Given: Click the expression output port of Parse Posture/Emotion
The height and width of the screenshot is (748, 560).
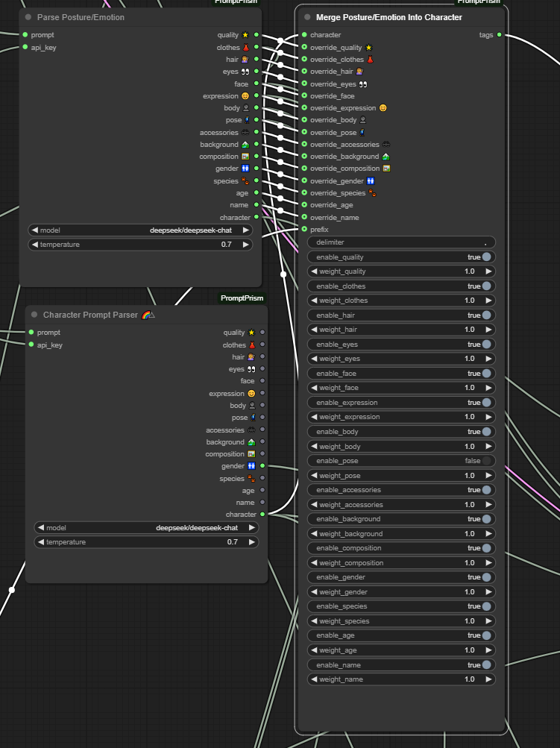Looking at the screenshot, I should pyautogui.click(x=257, y=95).
